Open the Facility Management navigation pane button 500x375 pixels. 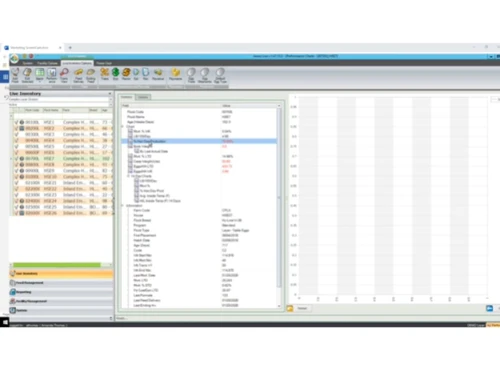(x=61, y=301)
